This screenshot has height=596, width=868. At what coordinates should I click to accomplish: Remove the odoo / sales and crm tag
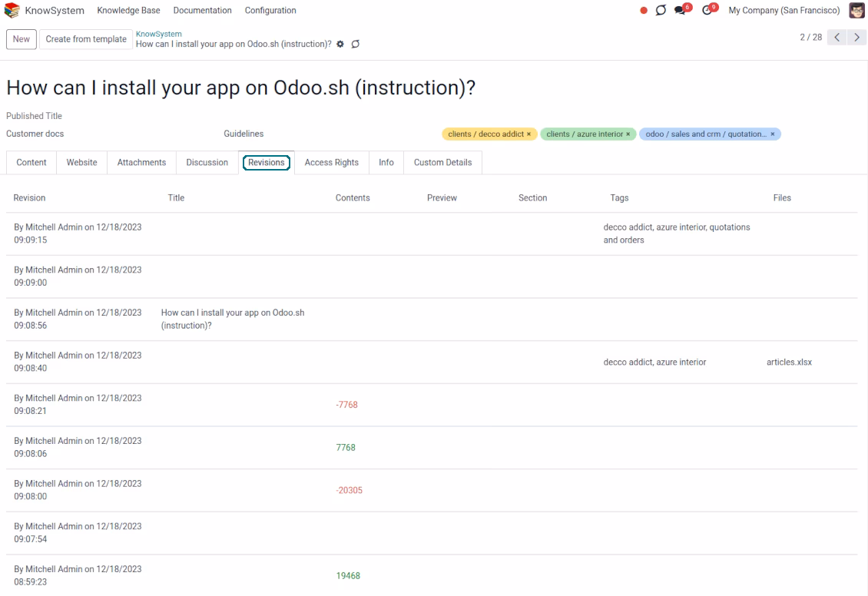[772, 134]
